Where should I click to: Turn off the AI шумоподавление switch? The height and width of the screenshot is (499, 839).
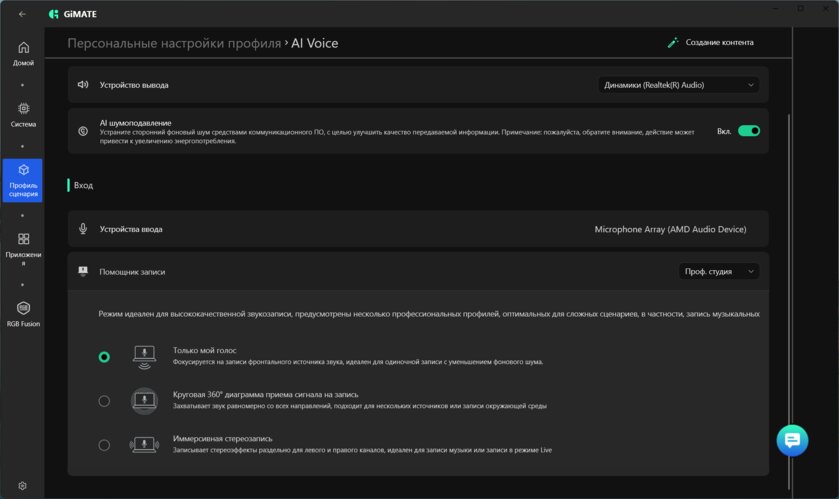[x=749, y=131]
